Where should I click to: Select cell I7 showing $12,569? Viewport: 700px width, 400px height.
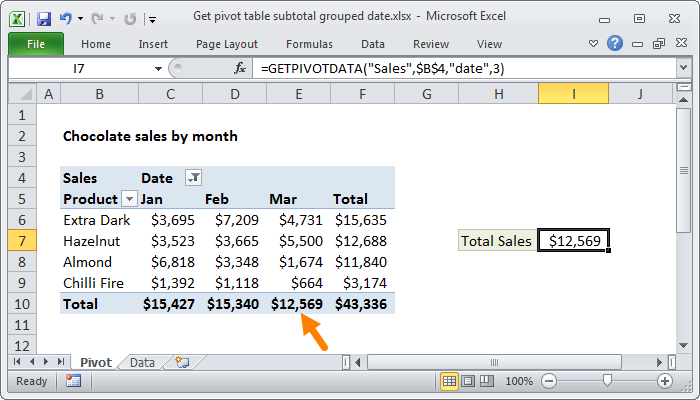(x=573, y=240)
